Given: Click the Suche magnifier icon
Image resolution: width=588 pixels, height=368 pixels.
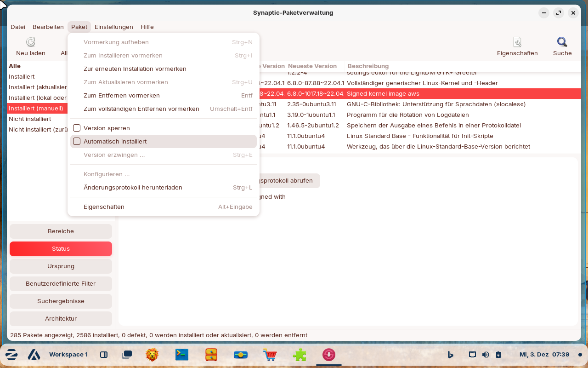Looking at the screenshot, I should [562, 42].
